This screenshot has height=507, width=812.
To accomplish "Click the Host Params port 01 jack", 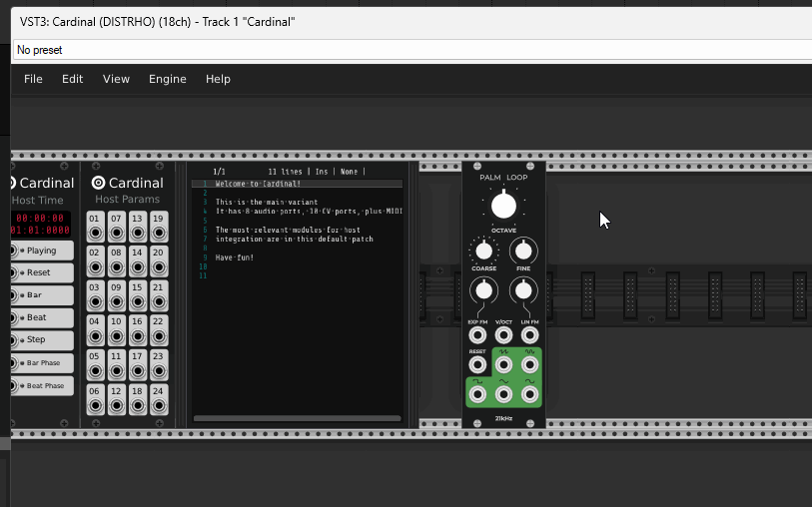I will [x=95, y=234].
